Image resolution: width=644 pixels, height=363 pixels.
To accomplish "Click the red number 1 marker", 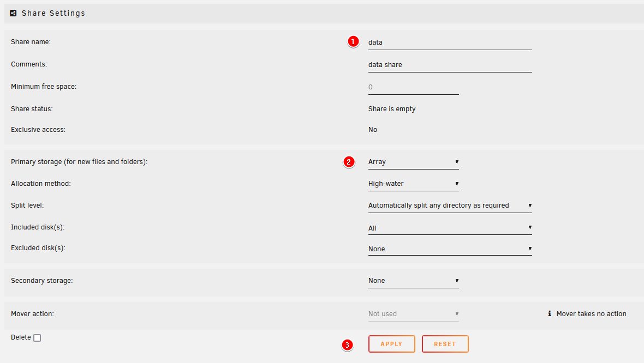I will click(353, 41).
